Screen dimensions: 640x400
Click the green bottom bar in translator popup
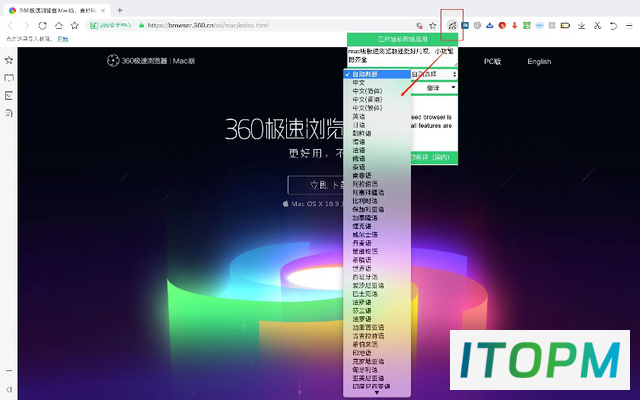(x=434, y=158)
